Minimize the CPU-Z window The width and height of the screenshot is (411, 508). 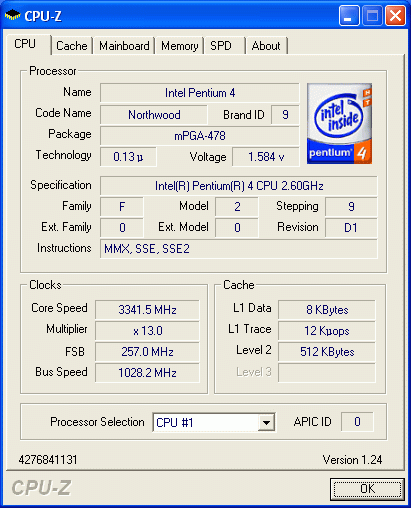(x=349, y=15)
